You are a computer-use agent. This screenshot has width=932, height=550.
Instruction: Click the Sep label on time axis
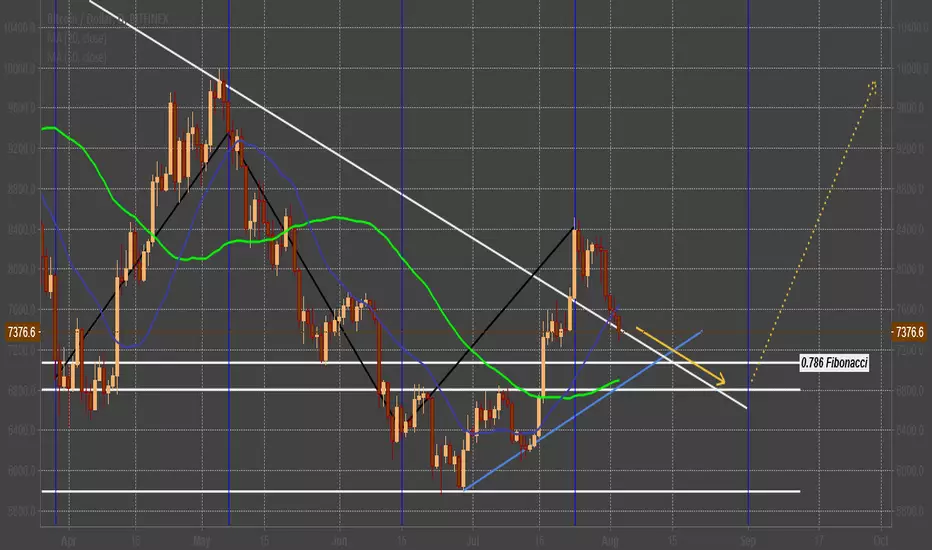[748, 541]
